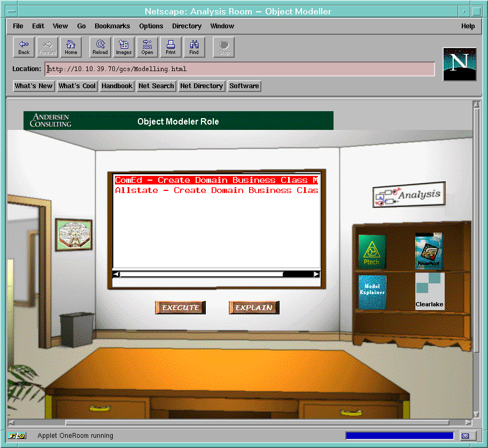This screenshot has height=448, width=488.
Task: Open the Clearlake item on shelf
Action: [x=430, y=291]
